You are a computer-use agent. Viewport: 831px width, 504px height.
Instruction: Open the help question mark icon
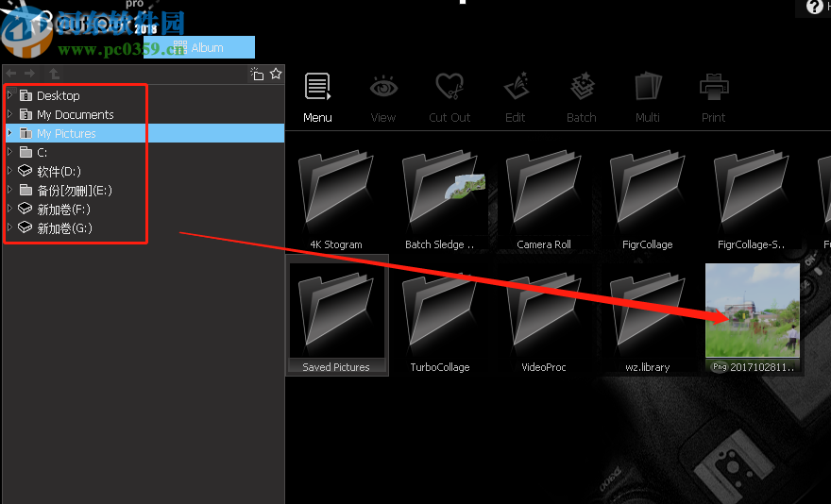(x=814, y=7)
